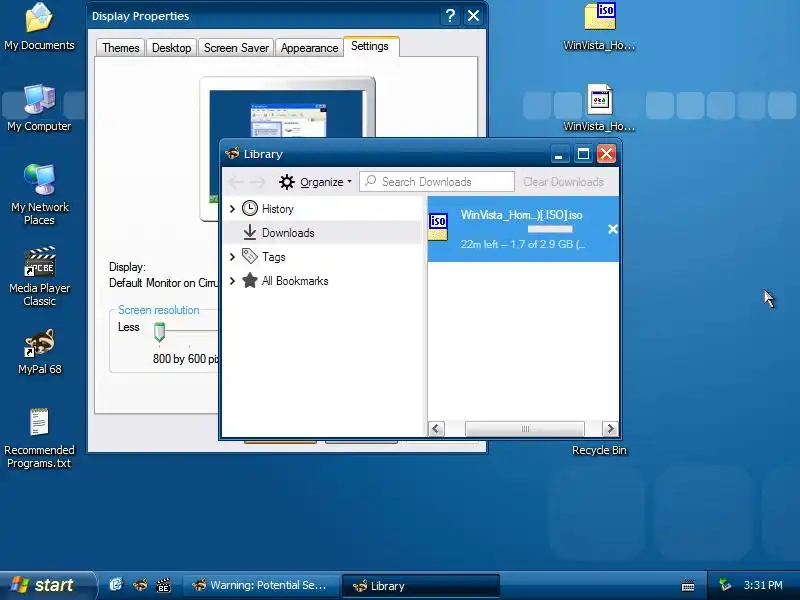
Task: Click MyPal raccoon quick launch icon
Action: click(x=140, y=585)
